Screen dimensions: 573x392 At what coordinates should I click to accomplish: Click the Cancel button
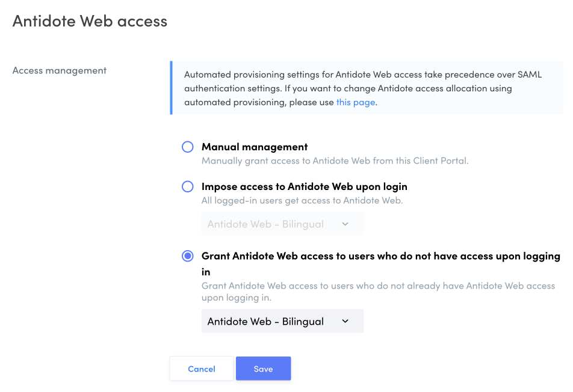pos(202,369)
